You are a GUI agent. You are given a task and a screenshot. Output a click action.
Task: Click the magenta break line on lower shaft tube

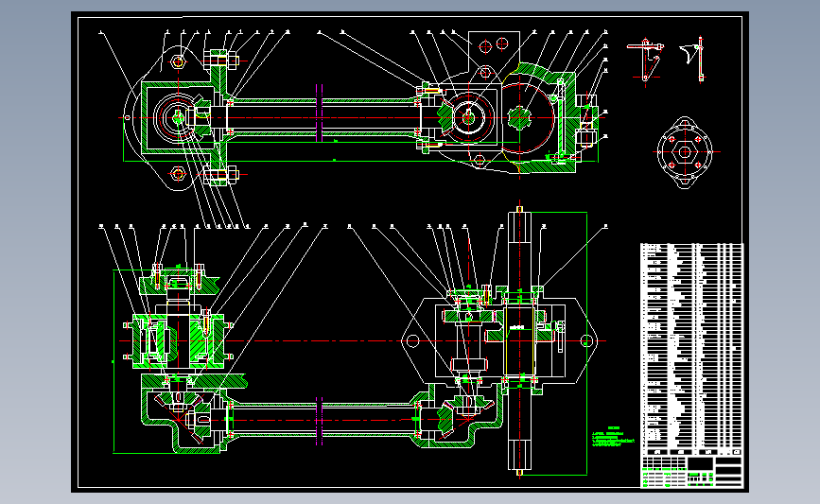[x=319, y=421]
